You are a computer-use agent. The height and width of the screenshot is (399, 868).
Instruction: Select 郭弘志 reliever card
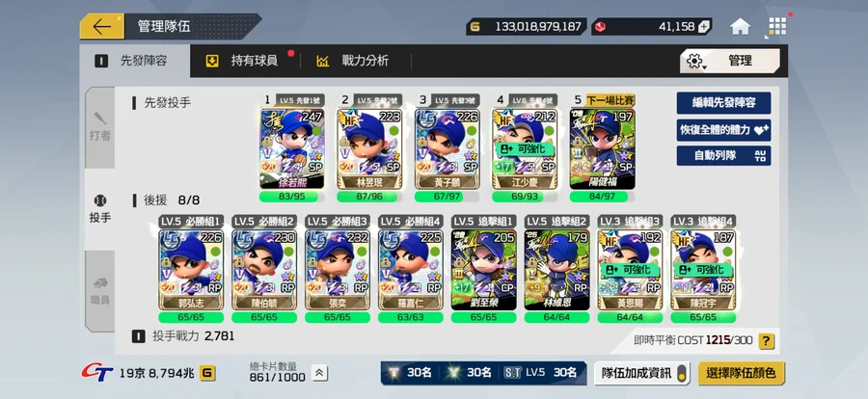(x=191, y=269)
